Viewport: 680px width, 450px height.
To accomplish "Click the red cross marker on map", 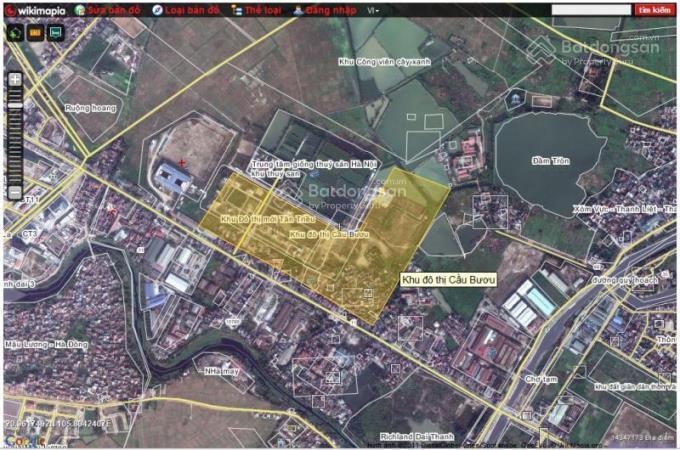I will 182,163.
